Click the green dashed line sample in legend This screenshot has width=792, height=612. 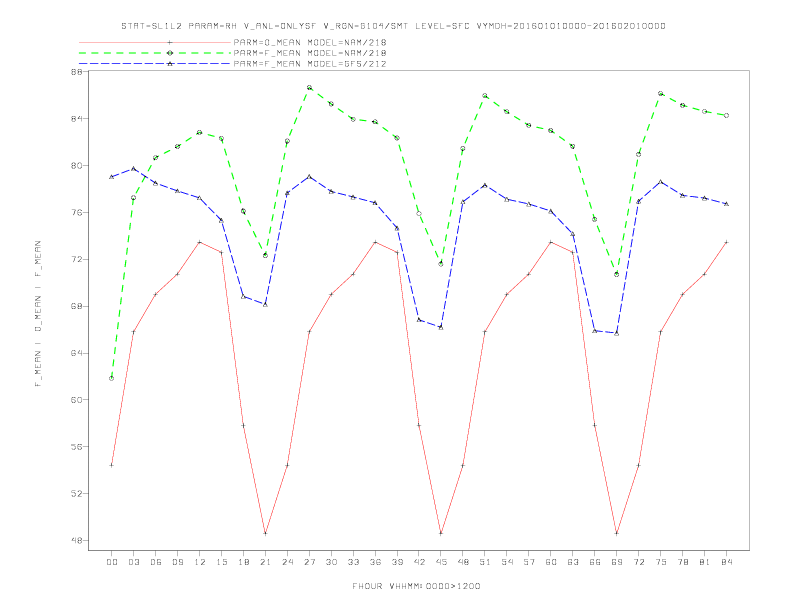[x=155, y=53]
